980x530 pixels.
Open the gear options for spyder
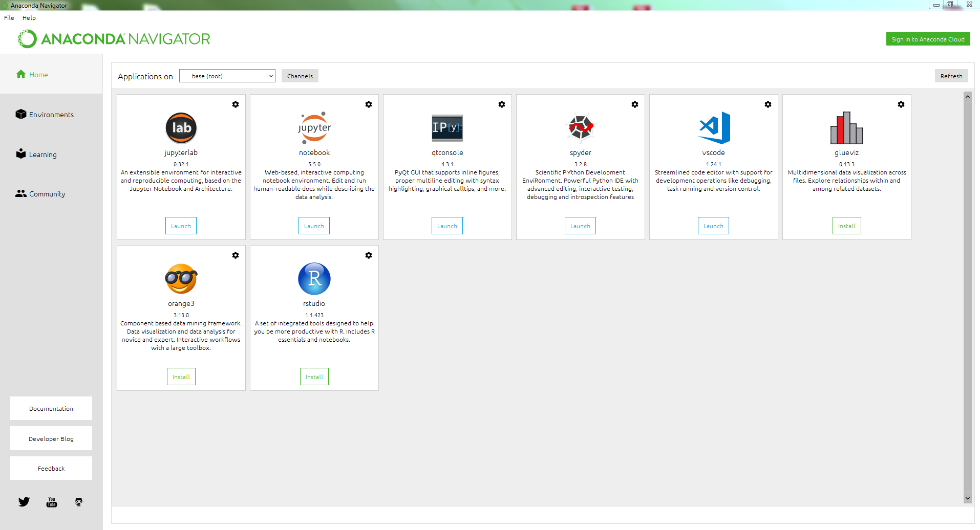point(635,104)
